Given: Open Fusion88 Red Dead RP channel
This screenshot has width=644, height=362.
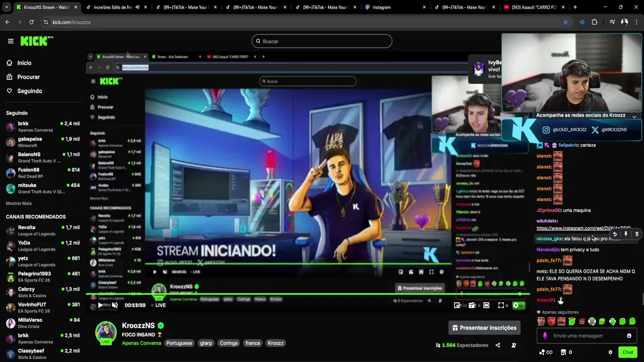Looking at the screenshot, I should [x=43, y=173].
